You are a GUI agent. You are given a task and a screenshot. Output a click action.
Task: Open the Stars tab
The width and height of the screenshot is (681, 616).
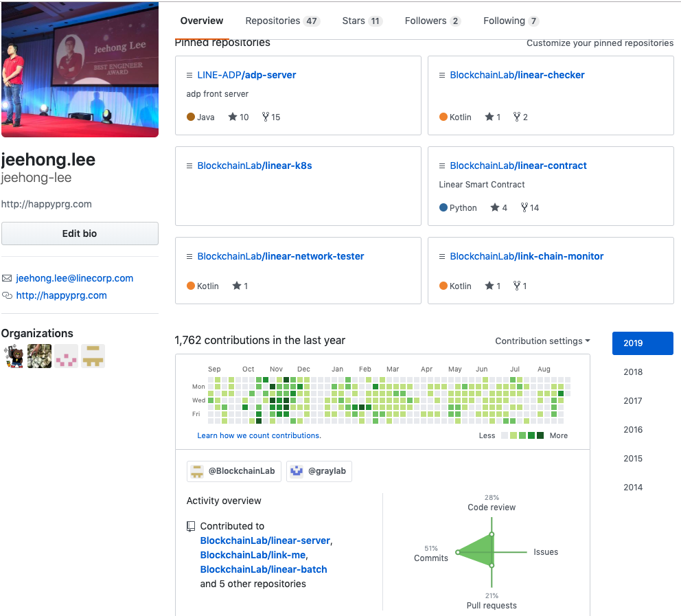point(354,21)
